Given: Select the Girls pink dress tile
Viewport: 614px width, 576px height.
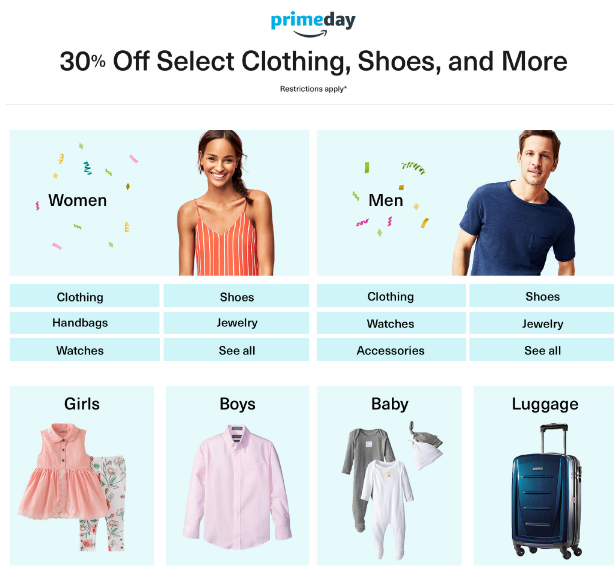Looking at the screenshot, I should pos(82,475).
